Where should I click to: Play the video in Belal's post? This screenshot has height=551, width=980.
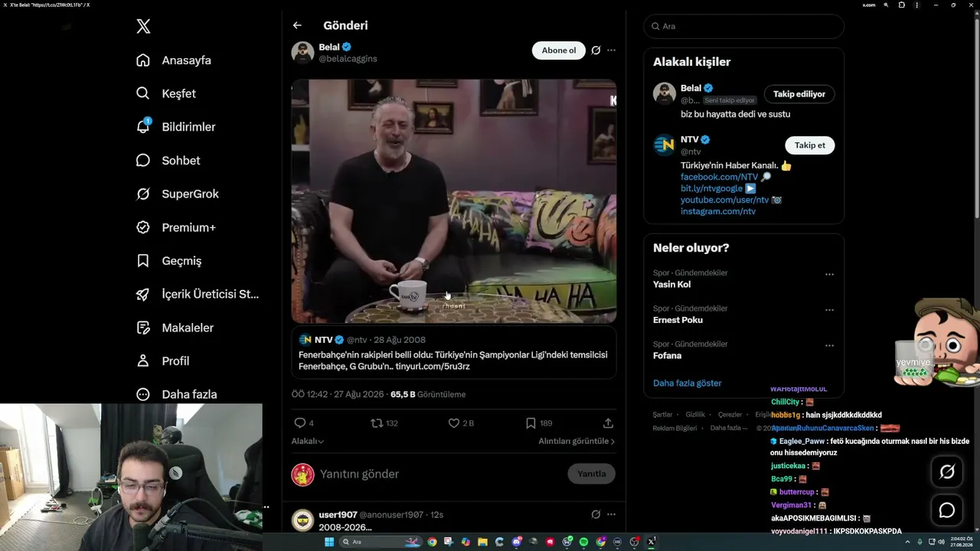pyautogui.click(x=454, y=201)
